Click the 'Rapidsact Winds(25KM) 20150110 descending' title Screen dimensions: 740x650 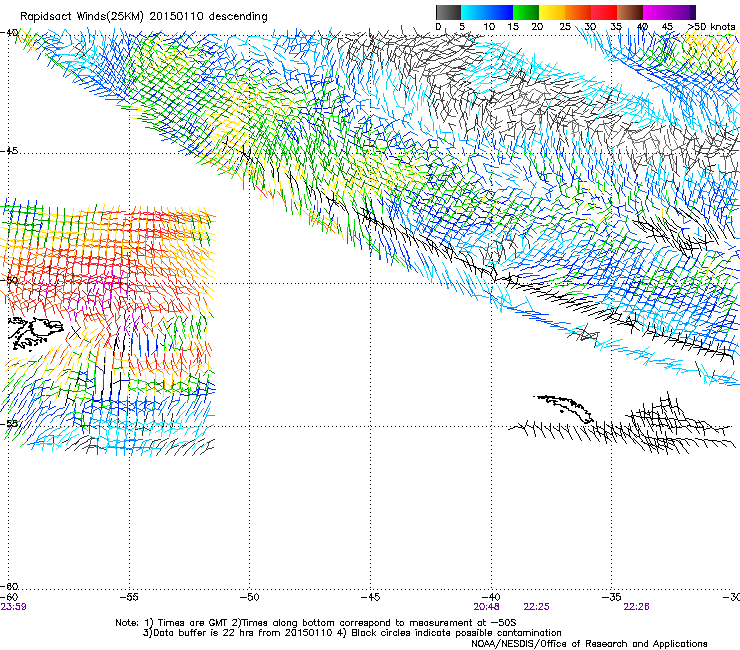point(143,17)
